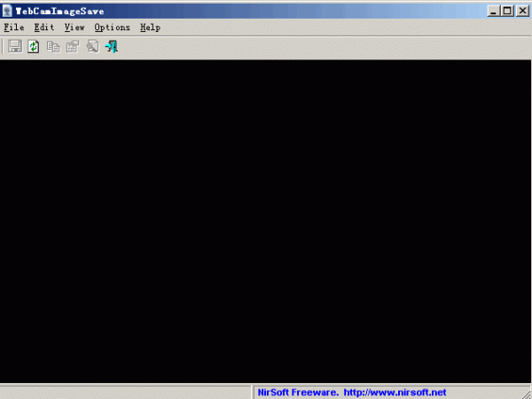Open the File menu
This screenshot has width=532, height=399.
click(14, 27)
